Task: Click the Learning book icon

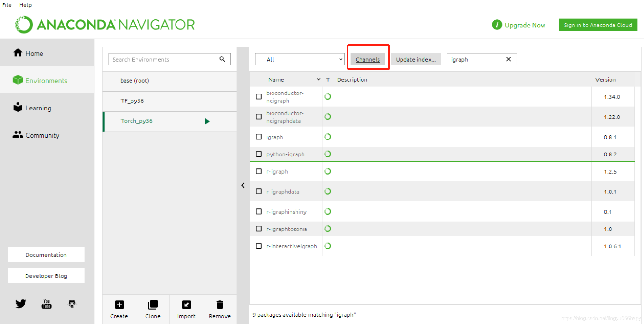Action: coord(18,107)
